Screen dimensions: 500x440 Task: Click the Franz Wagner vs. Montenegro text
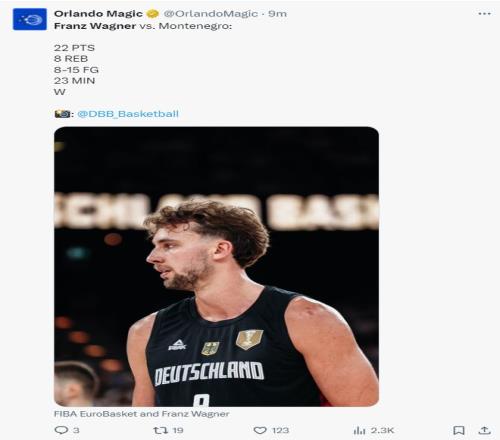coord(143,26)
